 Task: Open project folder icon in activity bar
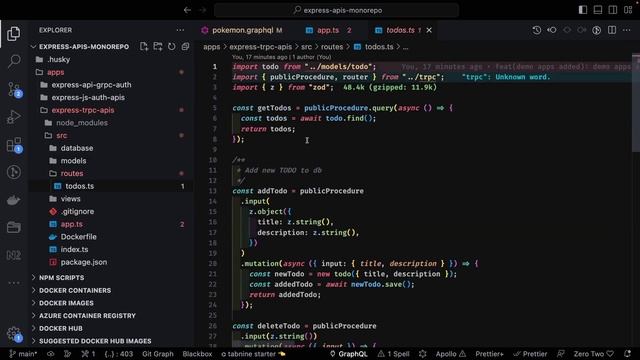pos(13,227)
